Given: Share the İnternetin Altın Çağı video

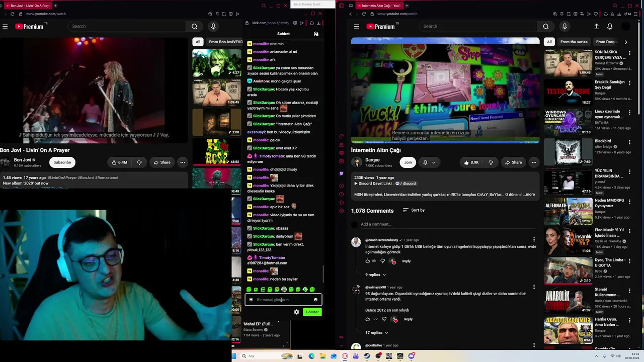Looking at the screenshot, I should click(513, 162).
